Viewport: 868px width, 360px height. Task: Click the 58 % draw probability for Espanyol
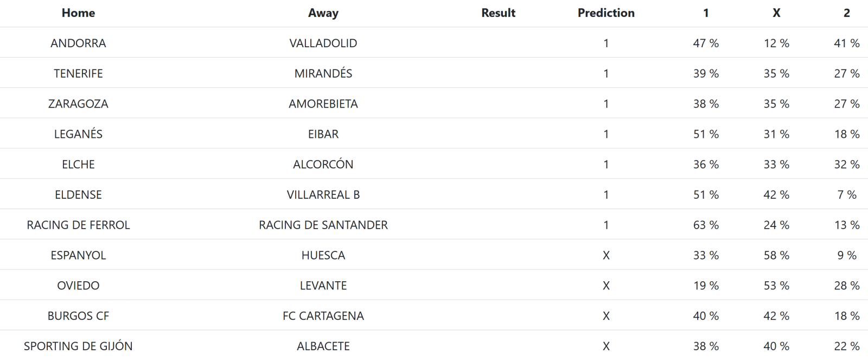[x=776, y=255]
